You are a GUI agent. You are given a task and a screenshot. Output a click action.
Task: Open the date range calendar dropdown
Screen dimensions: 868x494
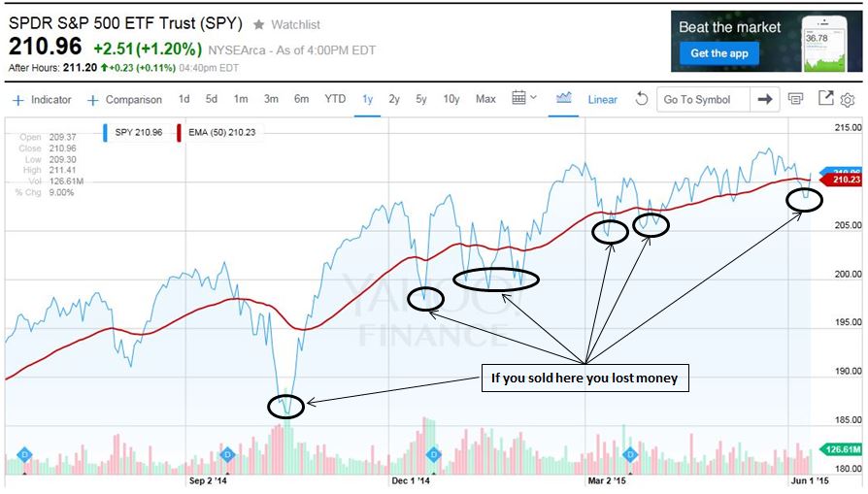tap(524, 98)
